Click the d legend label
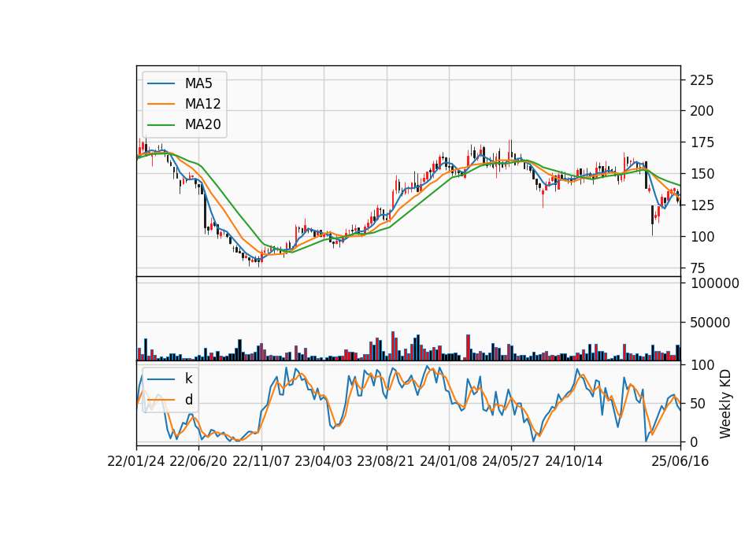Screen dimensions: 756x543 pyautogui.click(x=188, y=400)
